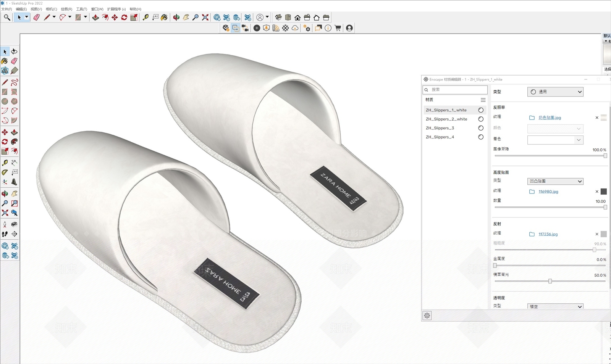The image size is (611, 364).
Task: Click the material search field
Action: click(x=455, y=90)
